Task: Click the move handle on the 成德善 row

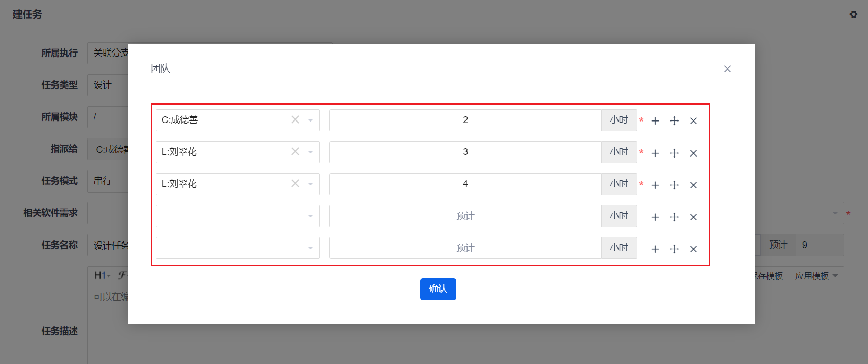Action: pyautogui.click(x=674, y=121)
